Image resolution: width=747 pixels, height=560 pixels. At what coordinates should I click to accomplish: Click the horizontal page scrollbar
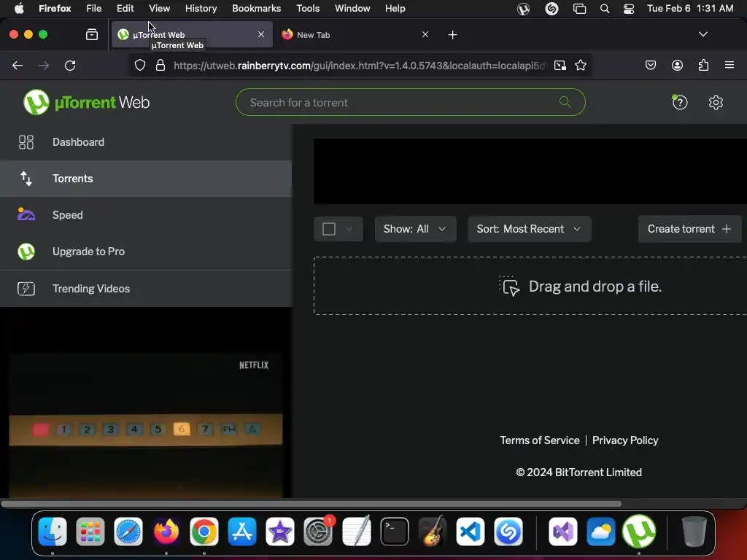point(311,504)
